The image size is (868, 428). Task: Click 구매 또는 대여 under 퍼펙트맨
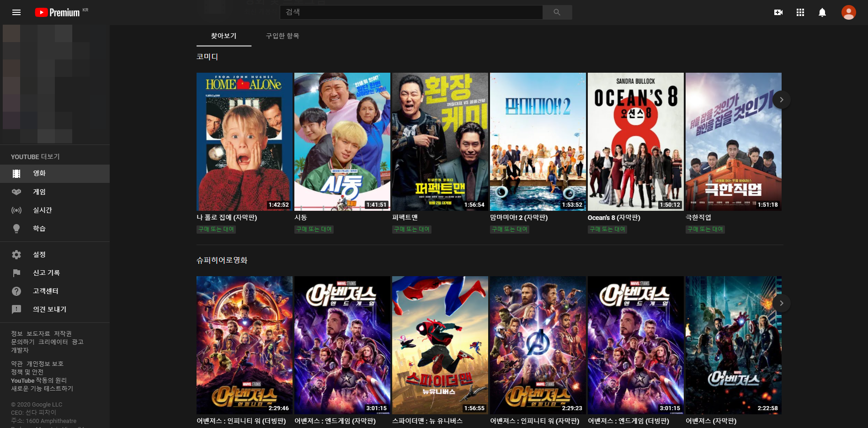[x=412, y=229]
